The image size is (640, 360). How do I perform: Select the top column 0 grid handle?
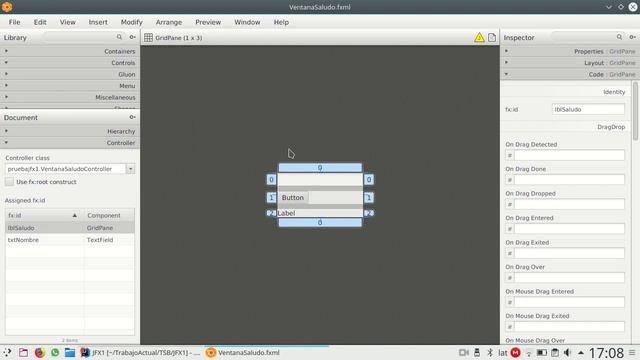click(x=320, y=167)
